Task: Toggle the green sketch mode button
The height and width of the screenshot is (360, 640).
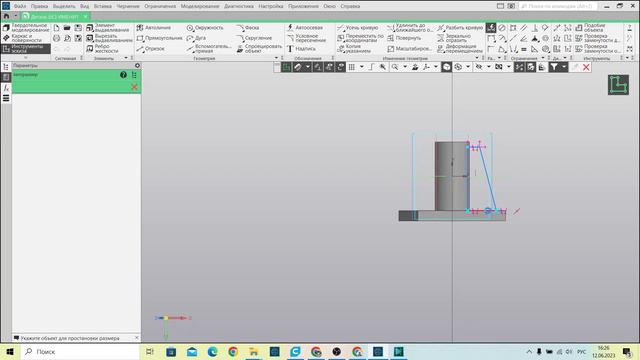Action: click(287, 67)
